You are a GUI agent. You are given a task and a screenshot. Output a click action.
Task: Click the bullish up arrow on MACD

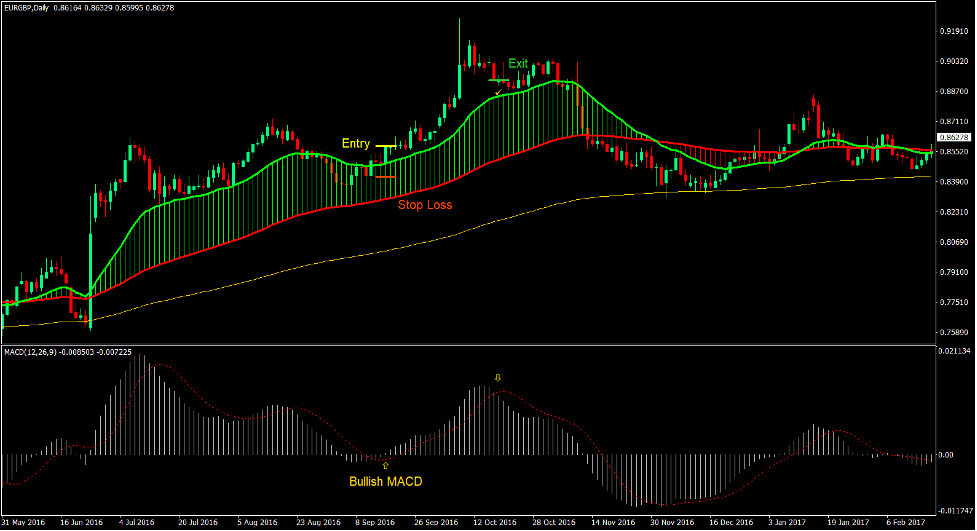(x=385, y=465)
